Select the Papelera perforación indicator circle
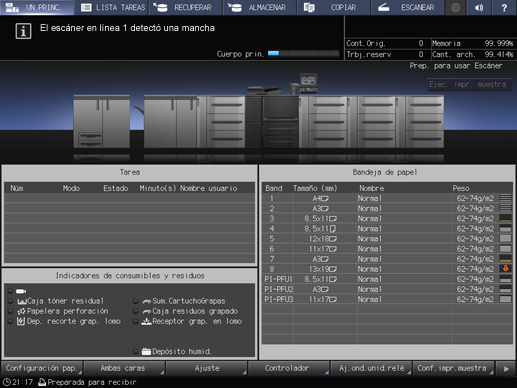Viewport: 517px width, 388px height. coord(11,311)
